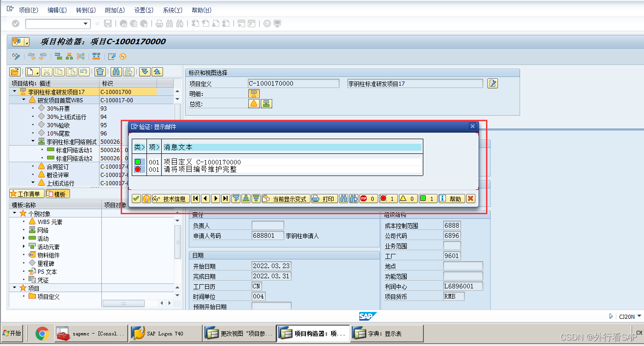Click the orange question mark icon in dialog
The image size is (644, 346).
point(146,199)
